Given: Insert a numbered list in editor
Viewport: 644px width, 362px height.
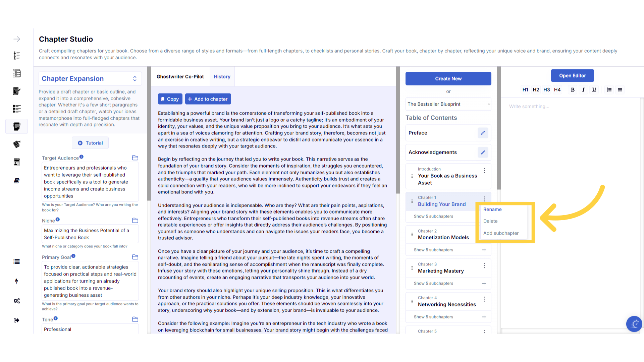Looking at the screenshot, I should coord(609,90).
